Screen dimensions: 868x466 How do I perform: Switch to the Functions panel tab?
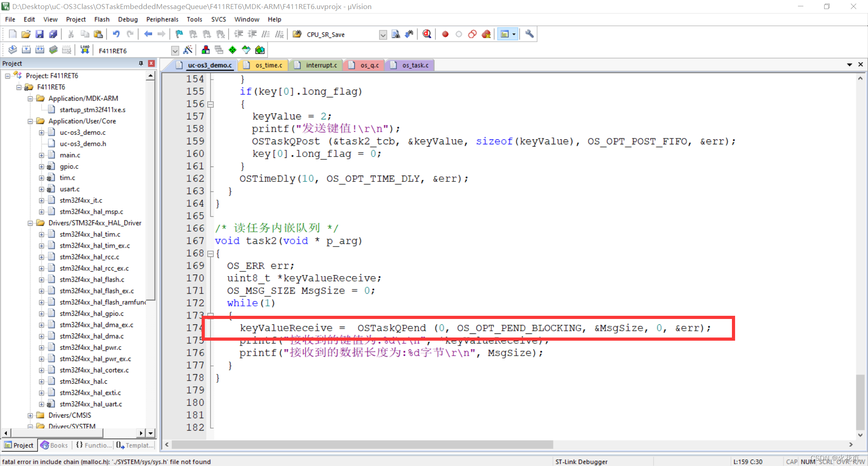click(x=94, y=445)
